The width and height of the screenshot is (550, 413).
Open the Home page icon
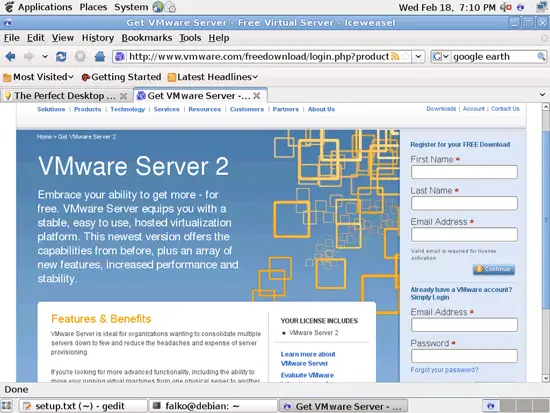100,56
